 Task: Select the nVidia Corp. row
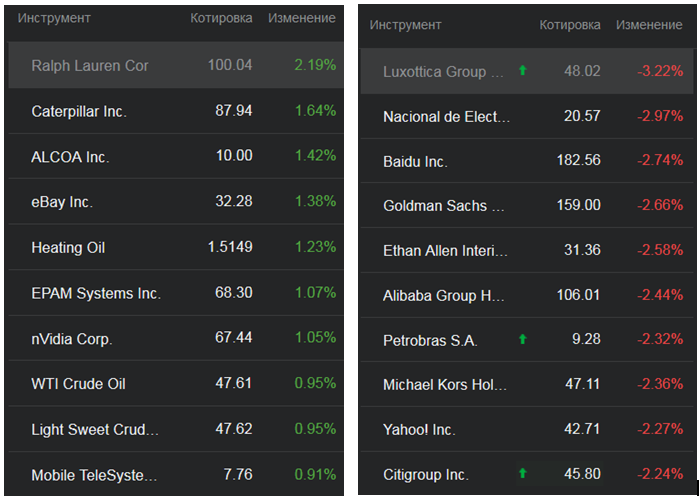coord(72,339)
